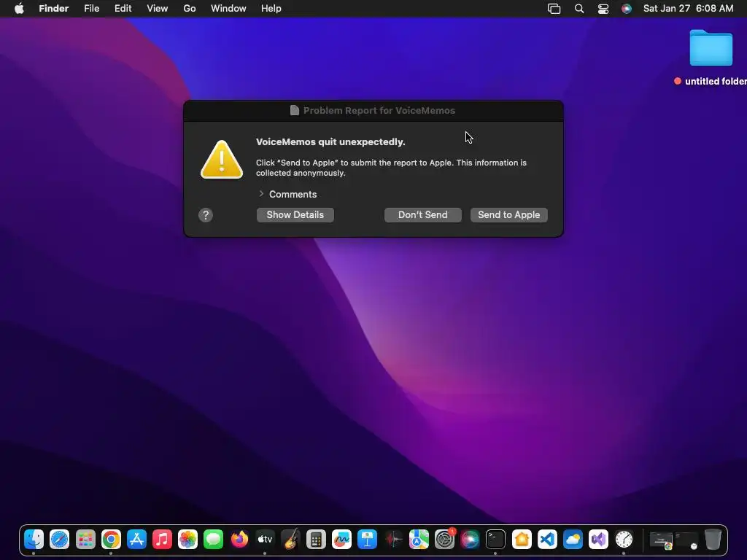Open the File menu
747x560 pixels.
[x=91, y=9]
